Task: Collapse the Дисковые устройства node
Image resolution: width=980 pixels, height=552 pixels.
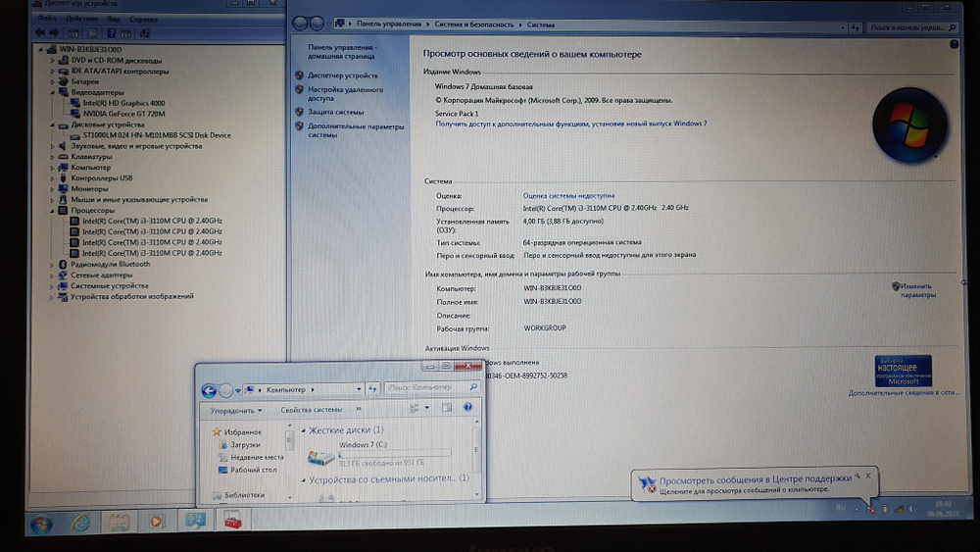Action: 53,125
